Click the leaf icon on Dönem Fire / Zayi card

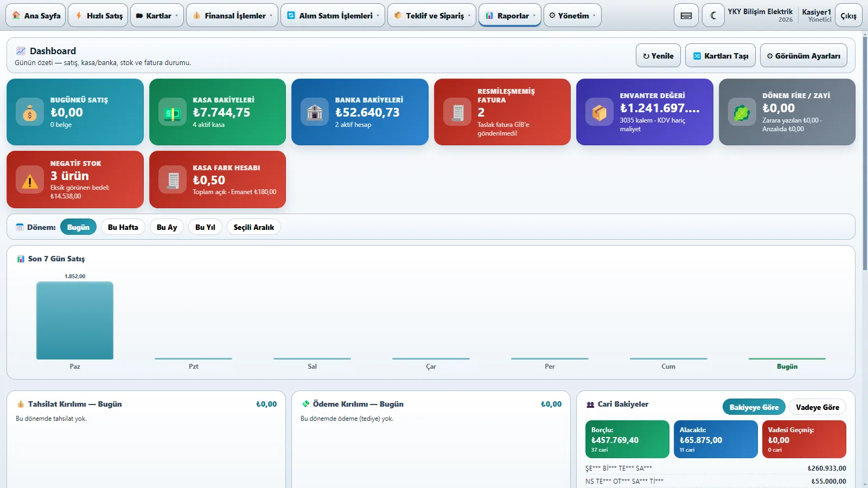coord(742,112)
